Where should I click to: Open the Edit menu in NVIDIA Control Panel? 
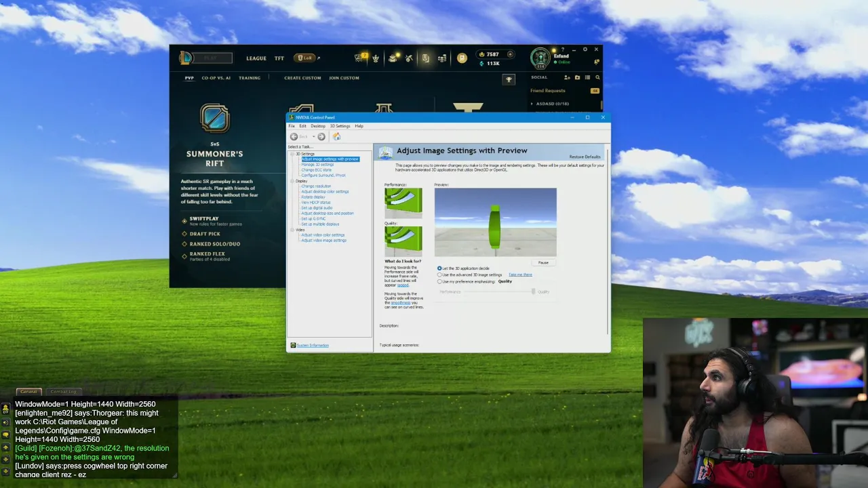[x=303, y=126]
